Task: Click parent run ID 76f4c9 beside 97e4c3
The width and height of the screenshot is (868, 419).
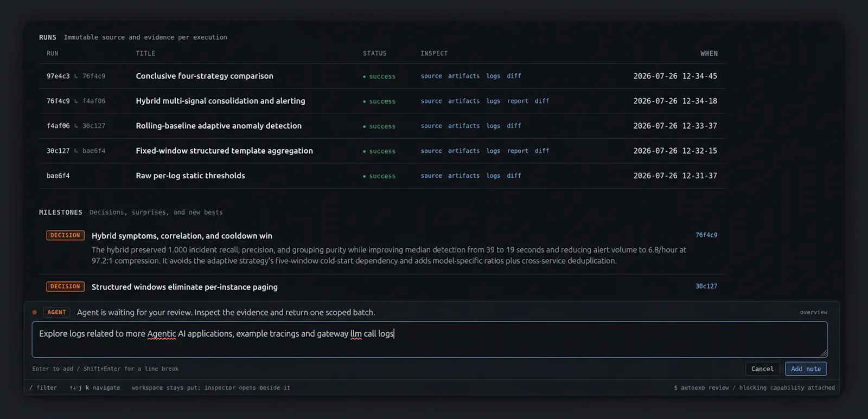Action: pyautogui.click(x=94, y=76)
